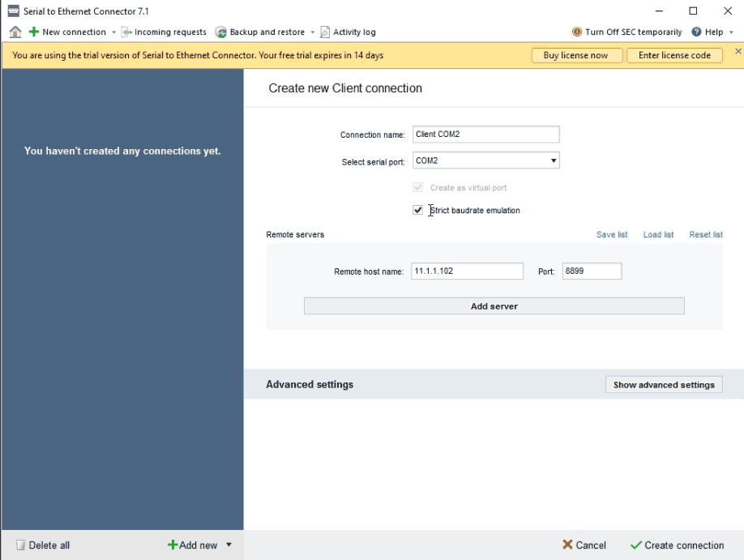Click the Activity log document icon
This screenshot has width=744, height=560.
point(325,32)
